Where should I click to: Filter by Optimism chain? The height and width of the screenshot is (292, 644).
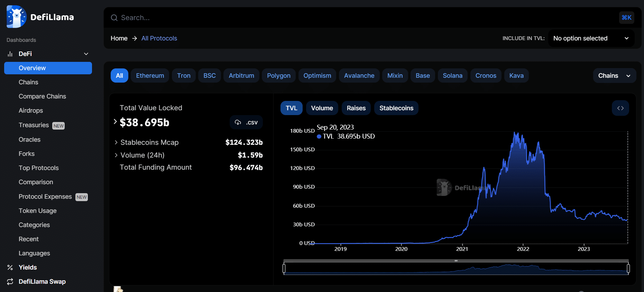pyautogui.click(x=317, y=76)
